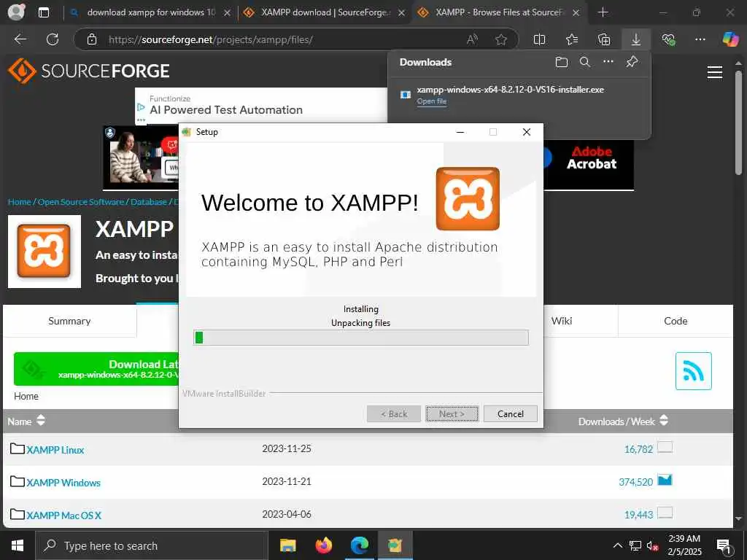Image resolution: width=747 pixels, height=560 pixels.
Task: Open downloads folder icon in Downloads panel
Action: (562, 62)
